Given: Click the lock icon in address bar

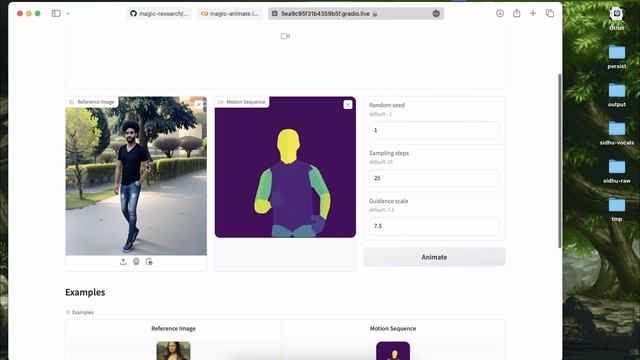Looking at the screenshot, I should tap(375, 14).
